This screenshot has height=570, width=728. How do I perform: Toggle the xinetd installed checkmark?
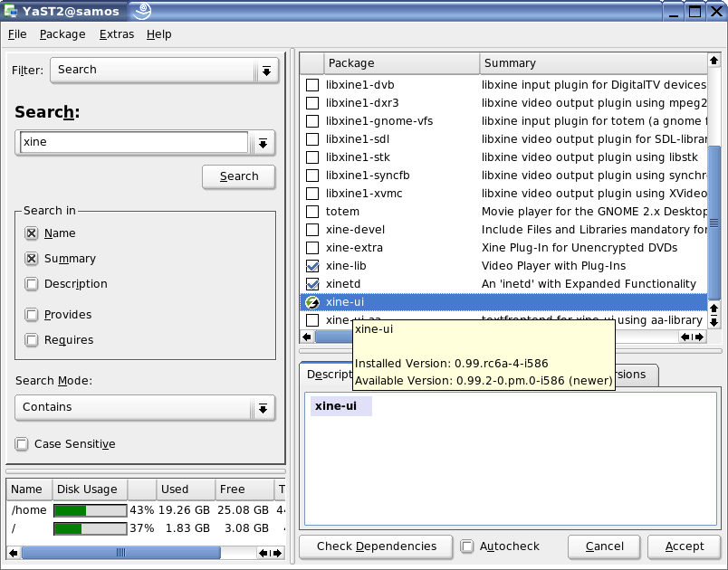[x=312, y=284]
